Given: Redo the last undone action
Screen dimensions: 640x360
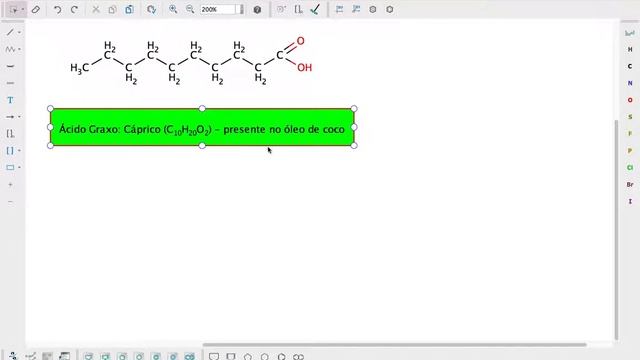Looking at the screenshot, I should tap(74, 9).
